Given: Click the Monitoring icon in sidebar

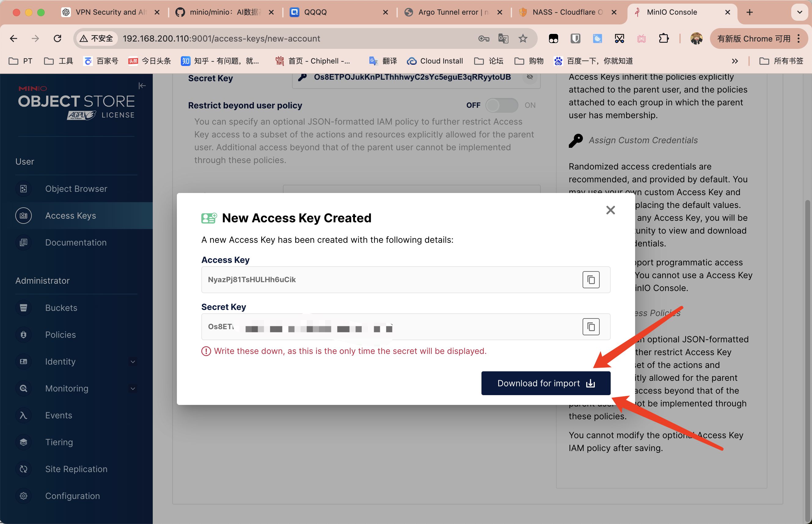Looking at the screenshot, I should 23,388.
